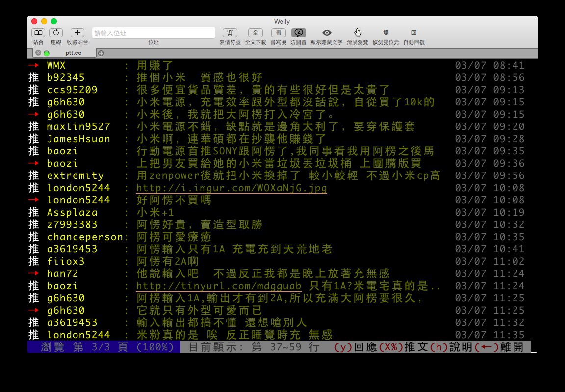
Task: Click username han72
Action: click(63, 273)
